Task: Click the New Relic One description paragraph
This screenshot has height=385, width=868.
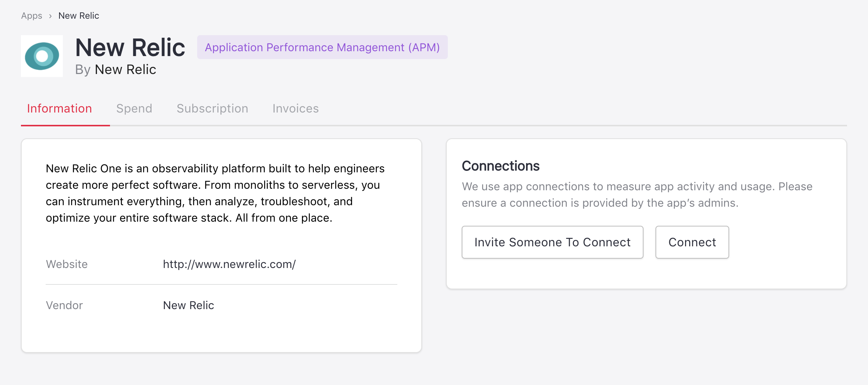Action: point(215,193)
